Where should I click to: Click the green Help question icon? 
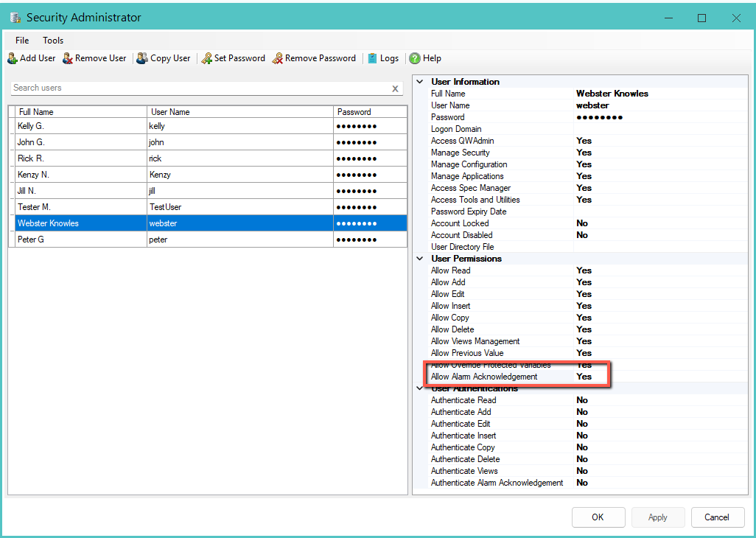(x=415, y=58)
